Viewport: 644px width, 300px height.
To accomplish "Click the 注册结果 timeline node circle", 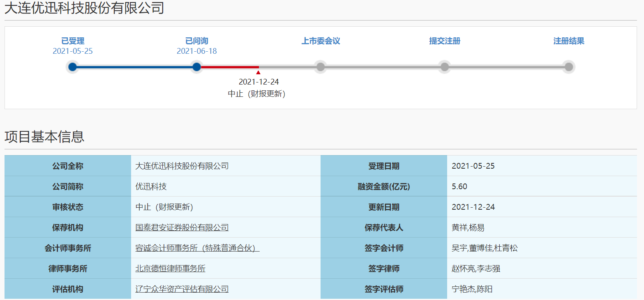I will (569, 67).
